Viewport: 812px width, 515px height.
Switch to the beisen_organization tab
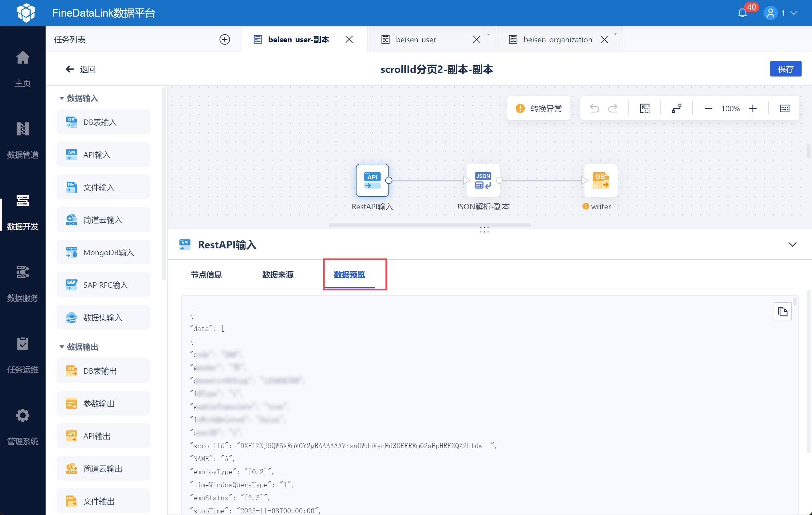[557, 39]
